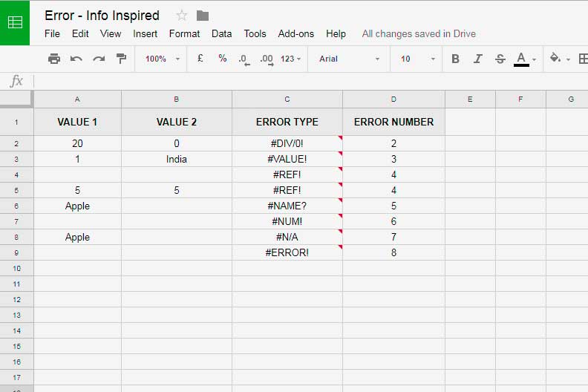Open the Insert menu
Viewport: 588px width, 392px height.
(145, 33)
